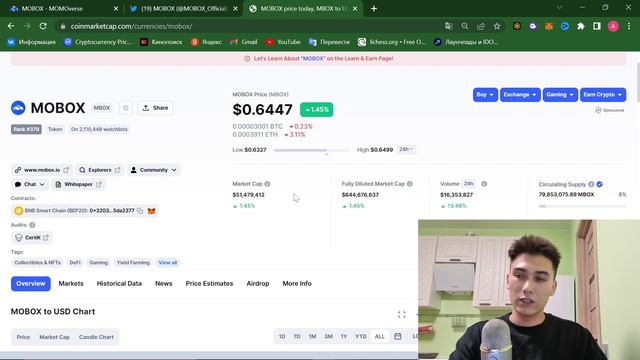This screenshot has width=640, height=360.
Task: Open the Exchange dropdown
Action: tap(520, 95)
